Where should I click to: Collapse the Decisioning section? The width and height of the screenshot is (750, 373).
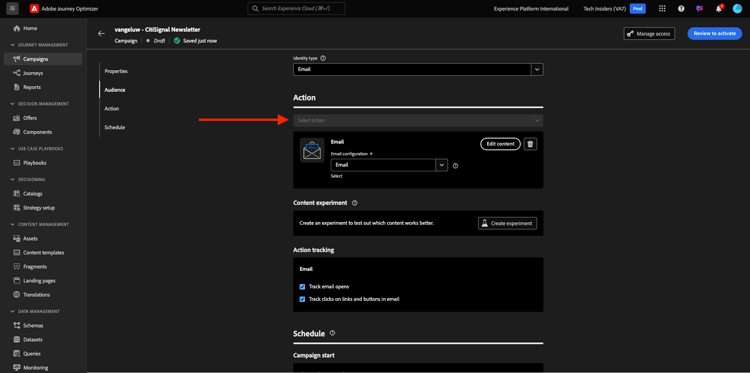point(12,180)
